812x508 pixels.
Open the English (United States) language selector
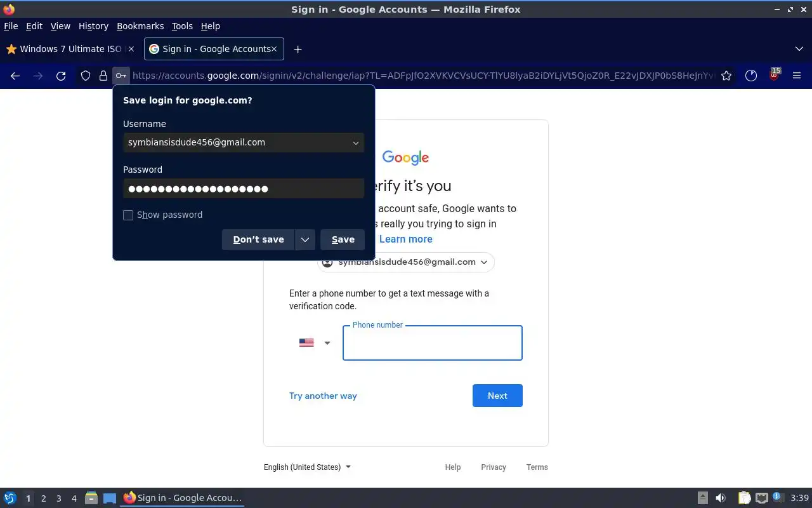[x=307, y=467]
